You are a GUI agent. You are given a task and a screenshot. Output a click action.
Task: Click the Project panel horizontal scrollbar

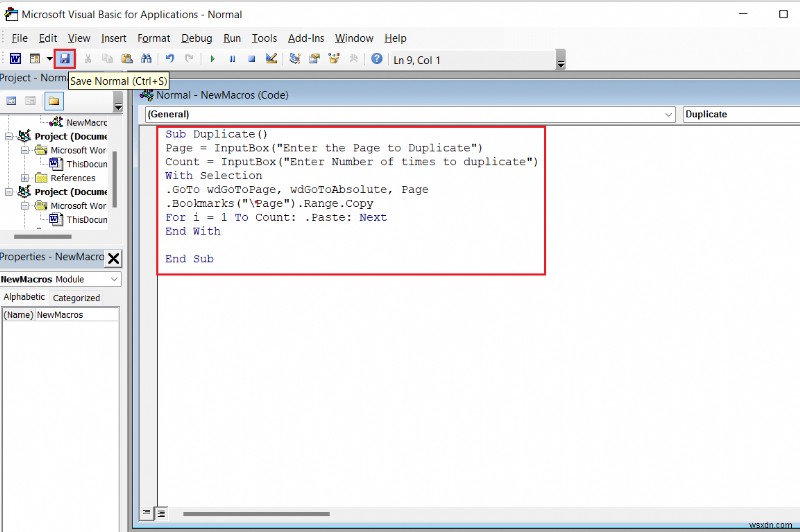coord(43,237)
